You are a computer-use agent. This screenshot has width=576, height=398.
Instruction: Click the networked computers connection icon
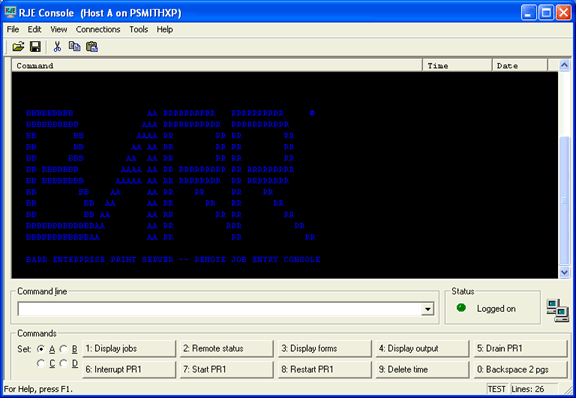pos(557,310)
